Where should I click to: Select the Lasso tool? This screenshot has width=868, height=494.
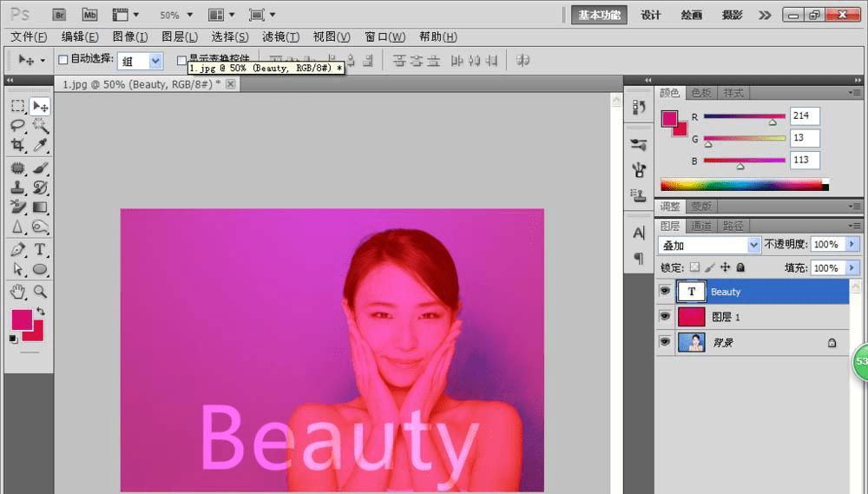point(17,126)
